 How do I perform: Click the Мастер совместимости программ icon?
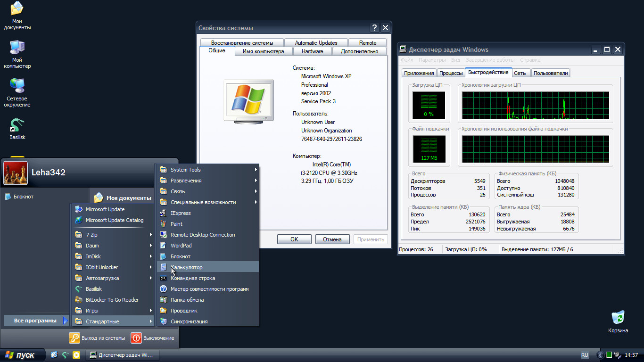pyautogui.click(x=164, y=289)
